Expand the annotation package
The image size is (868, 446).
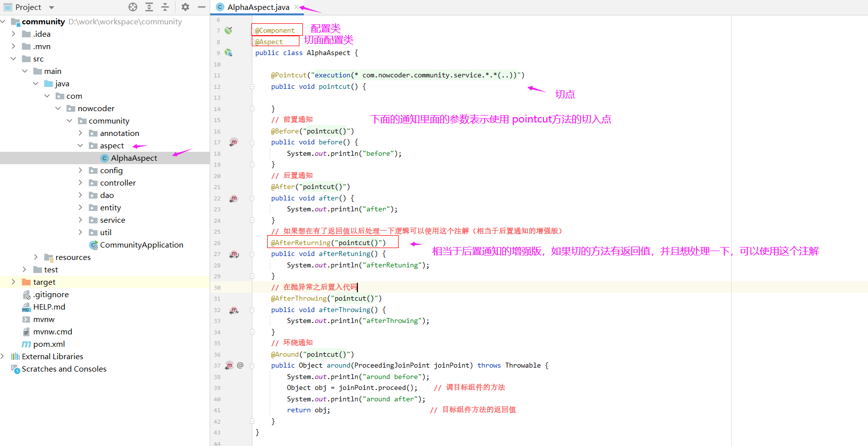[80, 133]
